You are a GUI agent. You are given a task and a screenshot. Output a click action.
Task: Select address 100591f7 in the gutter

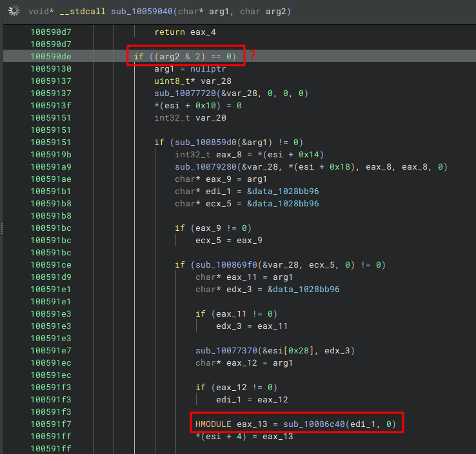coord(51,424)
